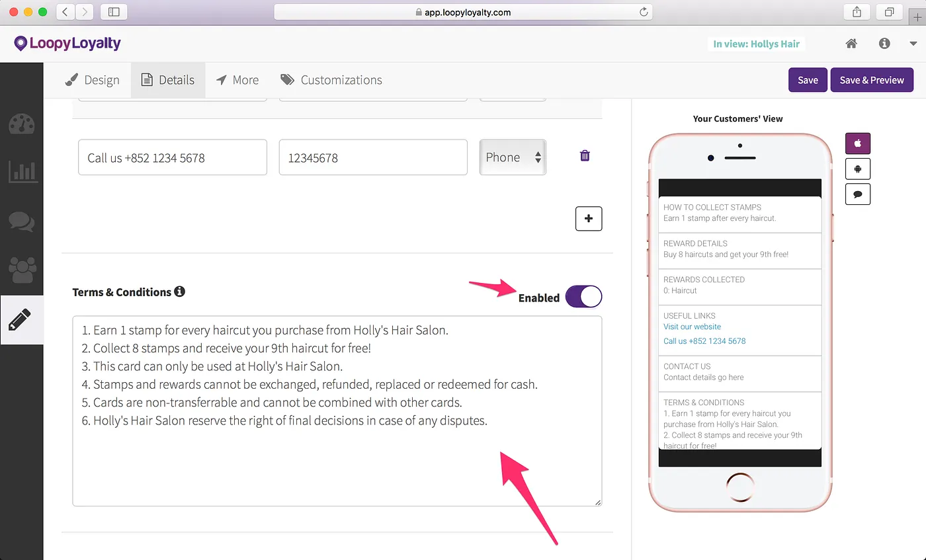Reload the page in Safari
The width and height of the screenshot is (926, 560).
[x=643, y=12]
